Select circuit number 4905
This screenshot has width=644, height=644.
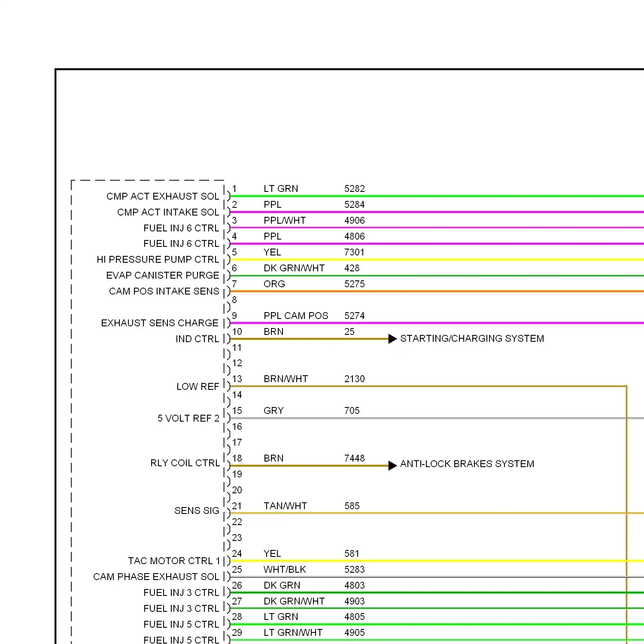(355, 632)
